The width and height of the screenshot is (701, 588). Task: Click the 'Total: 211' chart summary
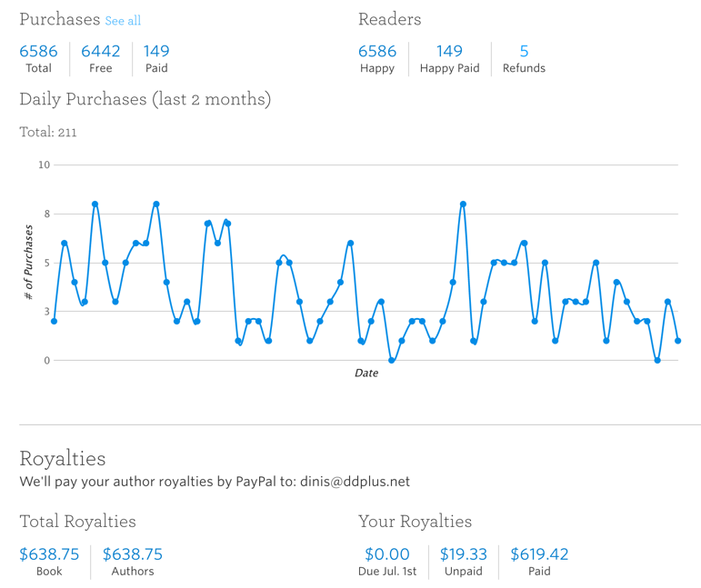[x=48, y=133]
